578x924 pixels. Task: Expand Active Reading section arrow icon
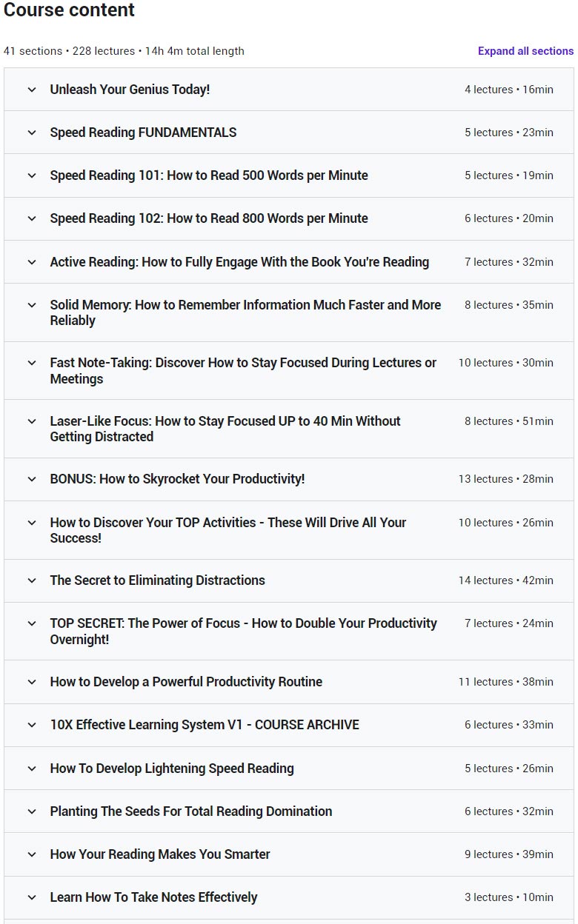pos(32,262)
